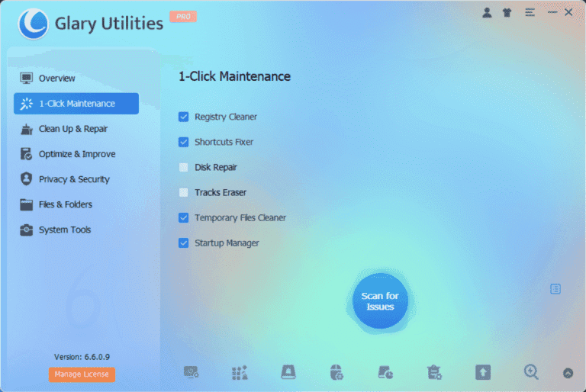Screen dimensions: 586x392
Task: Enable the Tracks Eraser checkbox
Action: click(183, 192)
